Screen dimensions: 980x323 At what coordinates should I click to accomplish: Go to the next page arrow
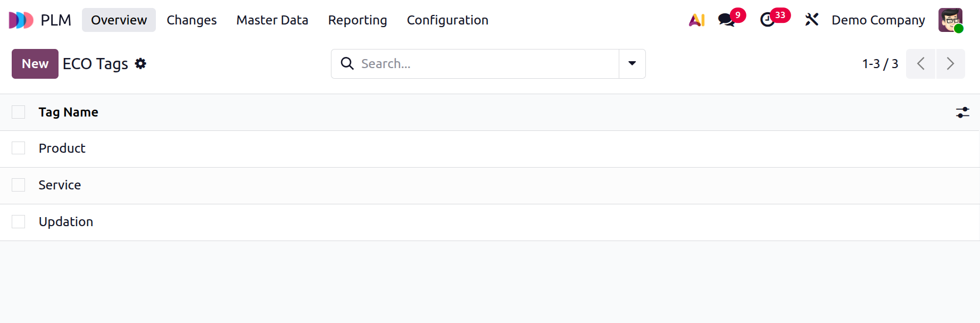[950, 64]
